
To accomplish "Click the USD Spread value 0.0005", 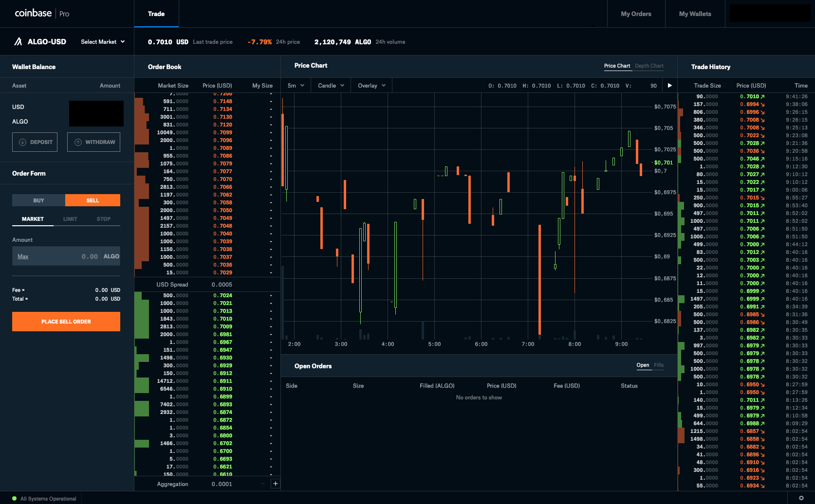I will 222,285.
